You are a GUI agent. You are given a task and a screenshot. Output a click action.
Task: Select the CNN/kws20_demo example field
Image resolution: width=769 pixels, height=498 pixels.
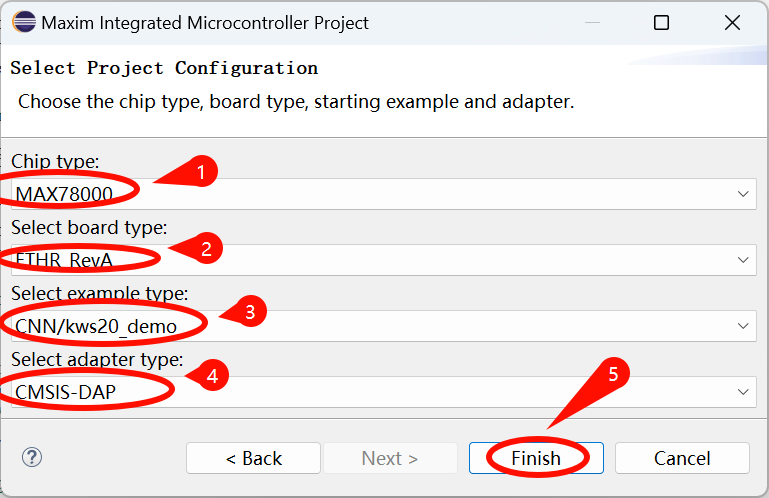point(384,326)
